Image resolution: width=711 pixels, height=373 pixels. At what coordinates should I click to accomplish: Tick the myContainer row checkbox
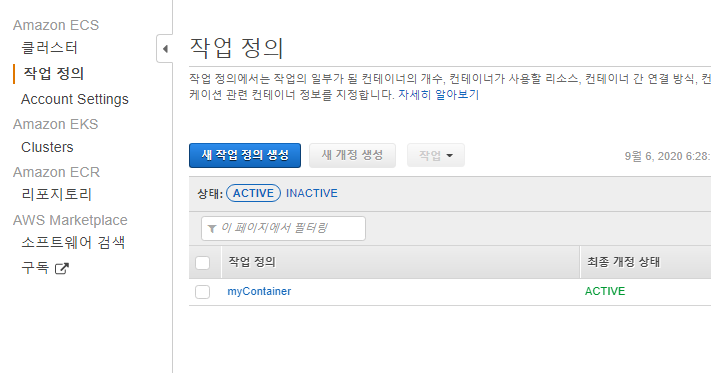tap(202, 292)
